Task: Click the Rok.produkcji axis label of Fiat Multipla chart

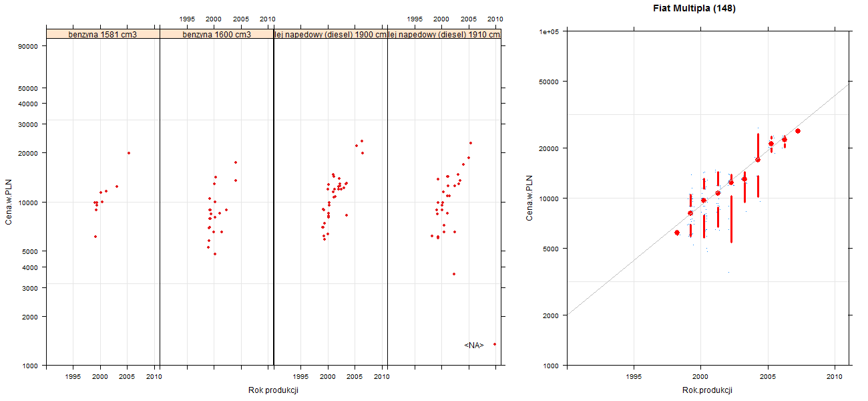Action: click(708, 390)
